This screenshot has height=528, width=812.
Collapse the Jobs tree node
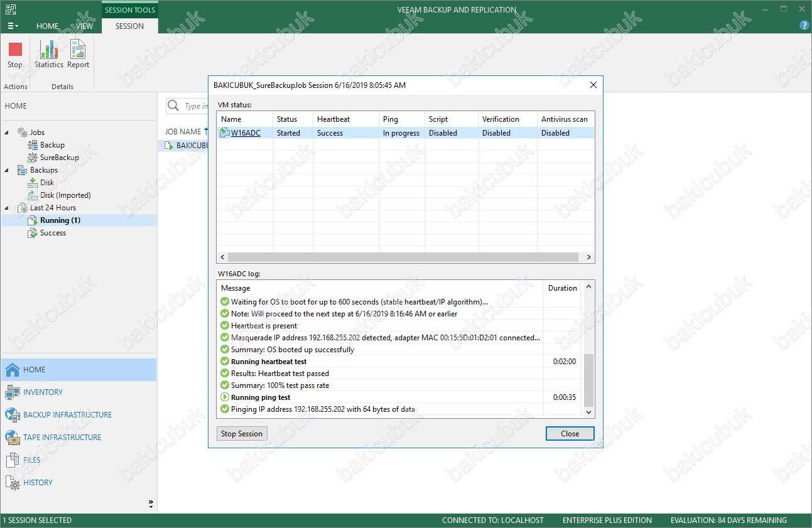coord(8,132)
